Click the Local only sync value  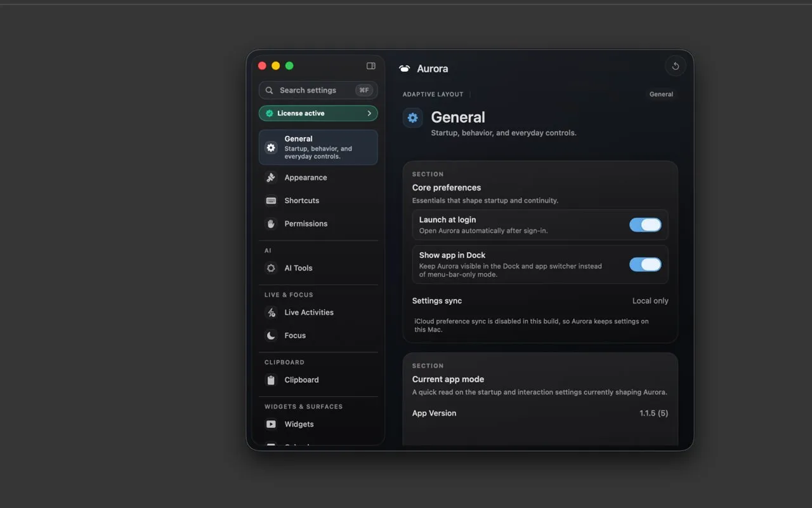point(650,301)
